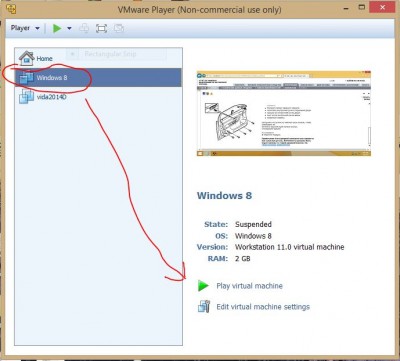Screen dimensions: 400x361
Task: Click Workstation 11.0 virtual machine text
Action: [290, 247]
